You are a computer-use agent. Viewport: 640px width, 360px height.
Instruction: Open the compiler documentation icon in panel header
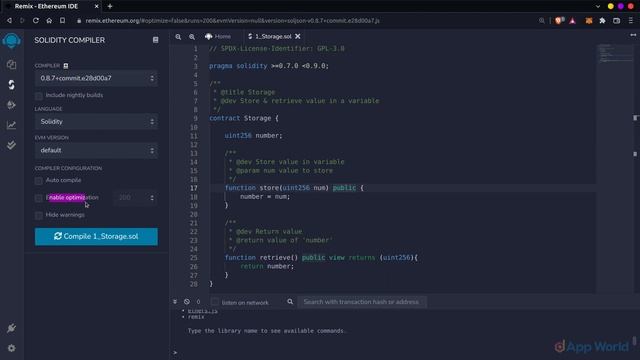tap(156, 40)
